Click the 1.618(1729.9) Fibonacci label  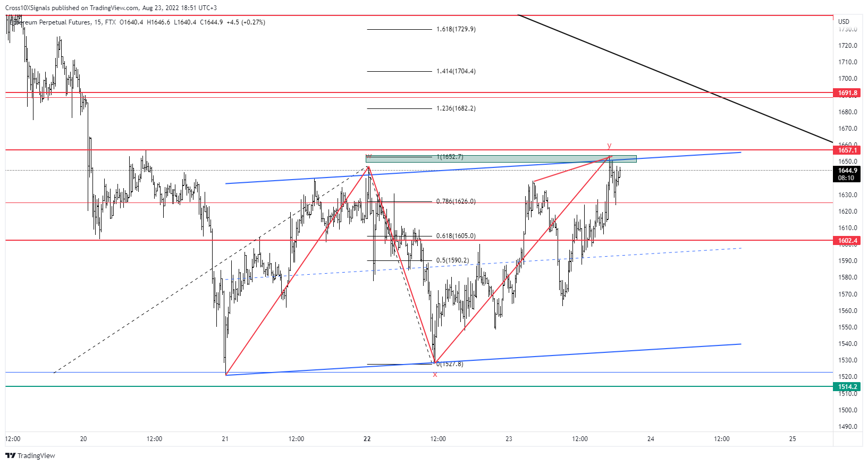[x=456, y=29]
